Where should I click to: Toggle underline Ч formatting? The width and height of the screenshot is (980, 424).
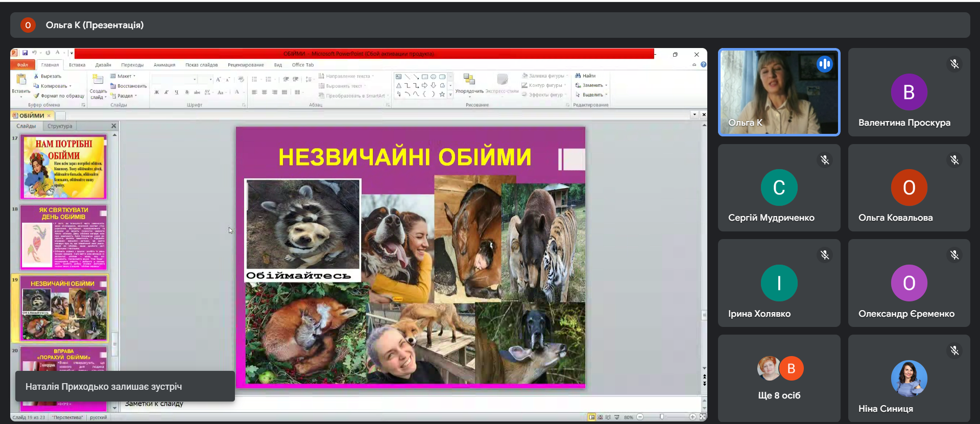tap(177, 92)
